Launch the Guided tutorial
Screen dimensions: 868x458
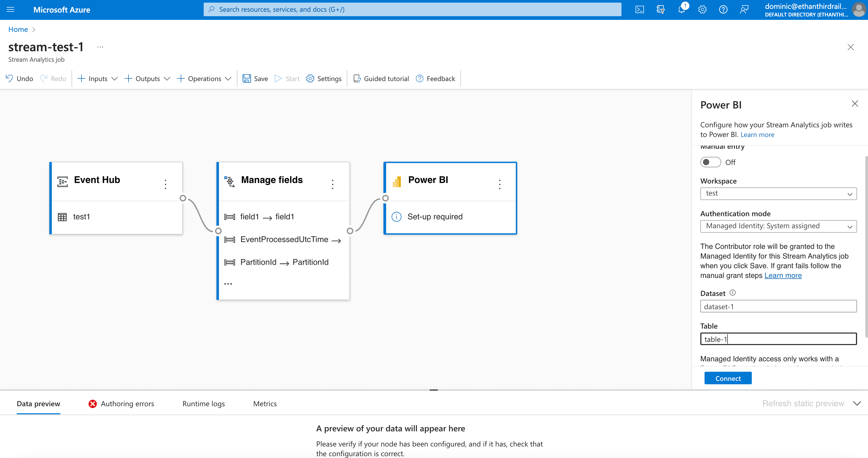point(381,79)
